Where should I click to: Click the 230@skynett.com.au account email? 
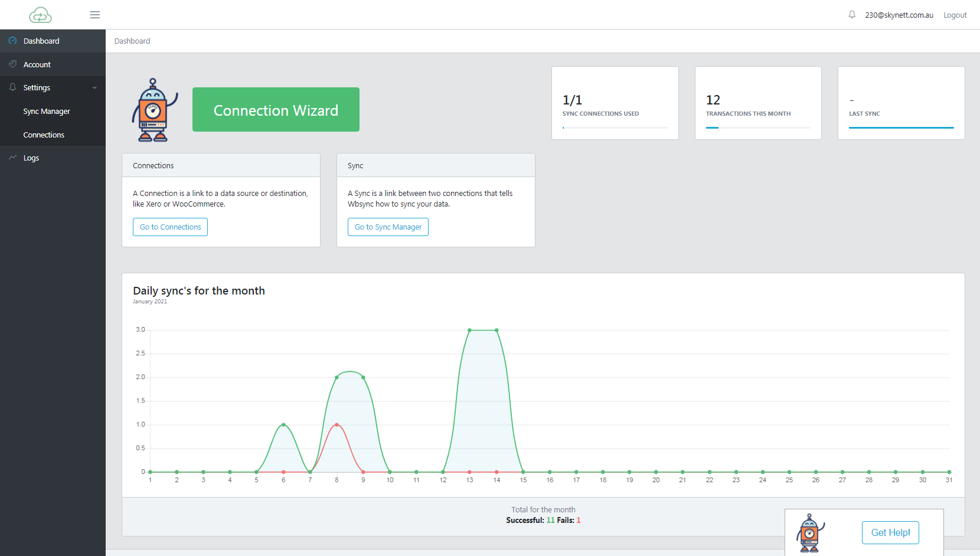[899, 15]
